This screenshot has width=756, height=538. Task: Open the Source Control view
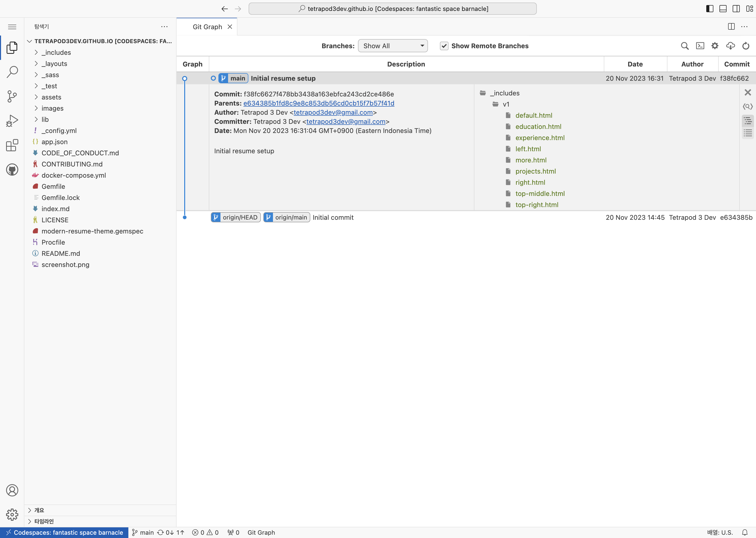pos(12,96)
